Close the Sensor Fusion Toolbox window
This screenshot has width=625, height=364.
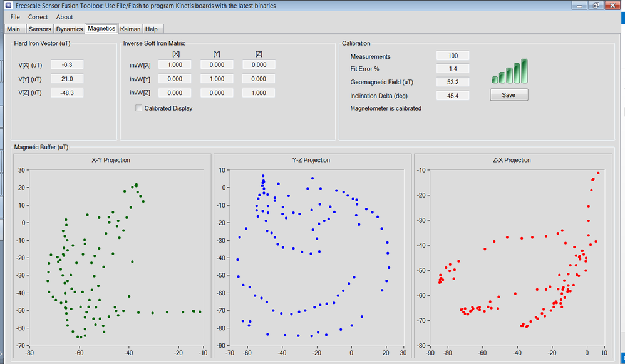(x=612, y=6)
